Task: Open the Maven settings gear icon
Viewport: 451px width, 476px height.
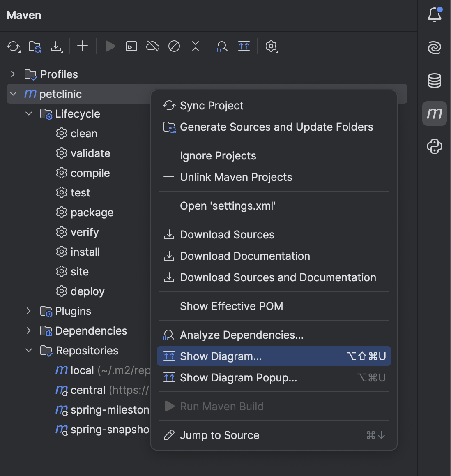Action: (x=271, y=46)
